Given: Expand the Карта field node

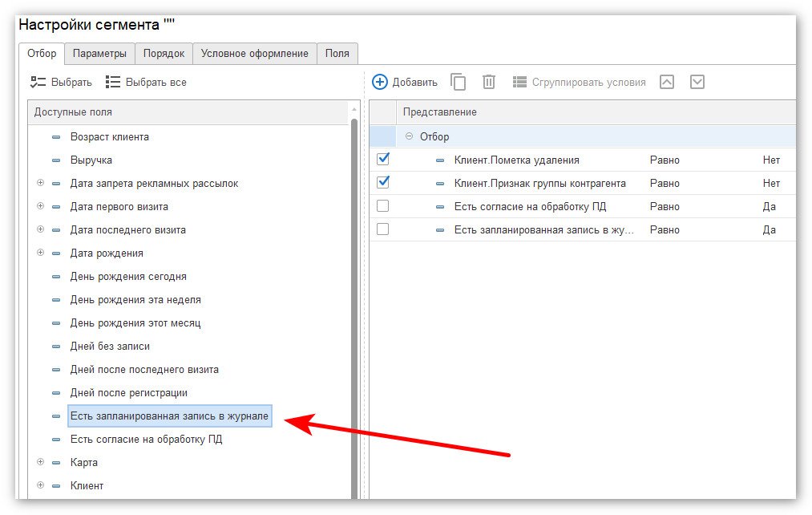Looking at the screenshot, I should [x=40, y=461].
